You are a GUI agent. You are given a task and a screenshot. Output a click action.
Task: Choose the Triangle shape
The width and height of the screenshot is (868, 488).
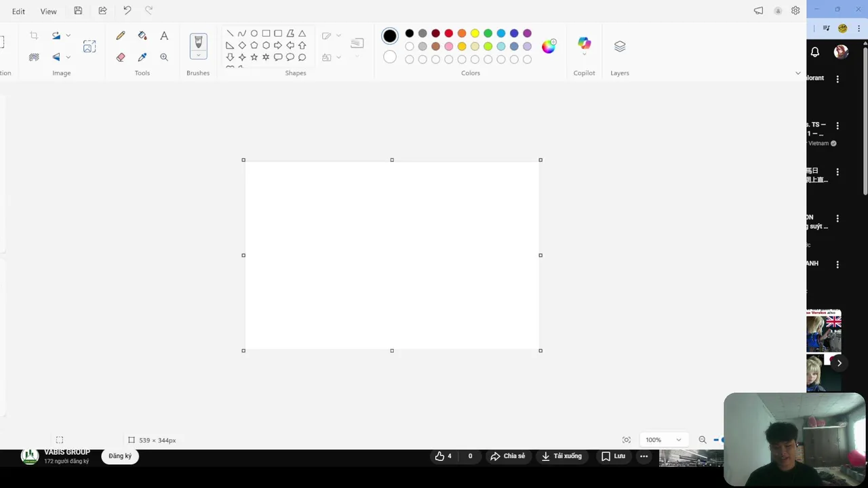302,33
